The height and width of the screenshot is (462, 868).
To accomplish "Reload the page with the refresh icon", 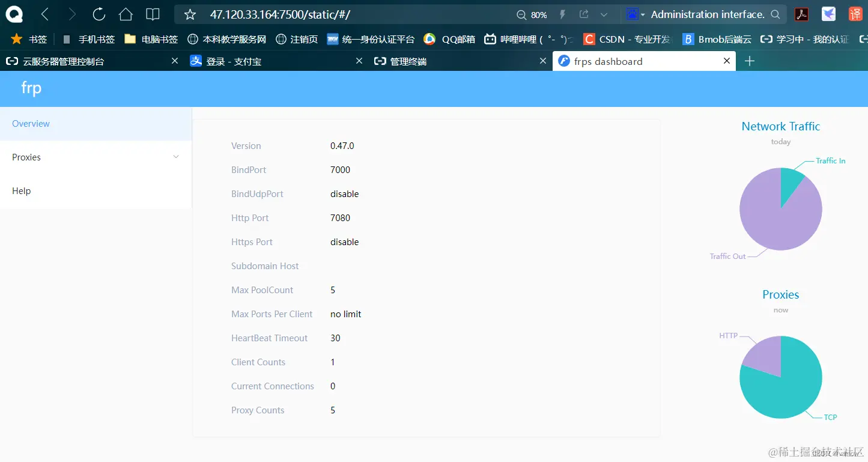I will [99, 14].
